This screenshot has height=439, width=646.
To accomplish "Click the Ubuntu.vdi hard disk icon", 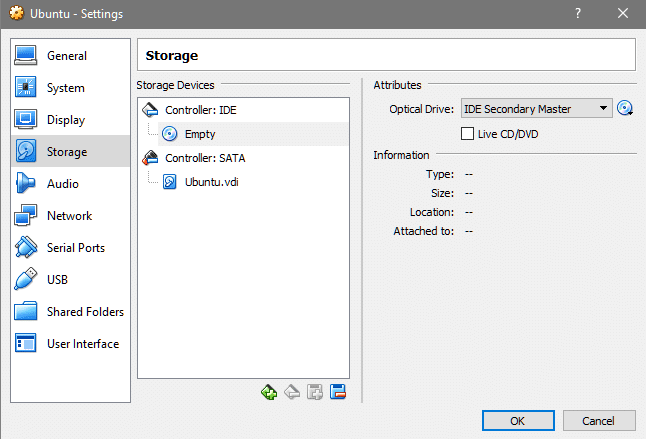I will click(x=170, y=182).
